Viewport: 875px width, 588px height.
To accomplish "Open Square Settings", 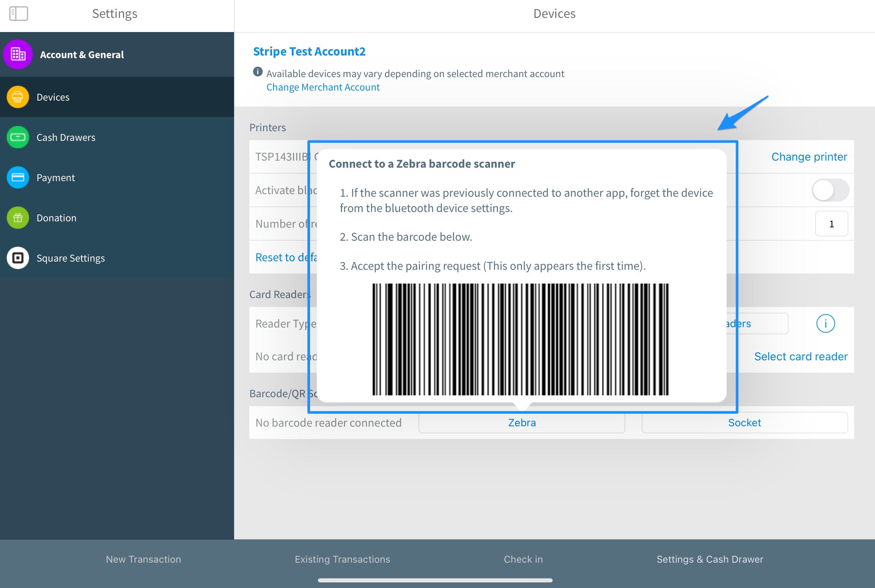I will (x=70, y=257).
